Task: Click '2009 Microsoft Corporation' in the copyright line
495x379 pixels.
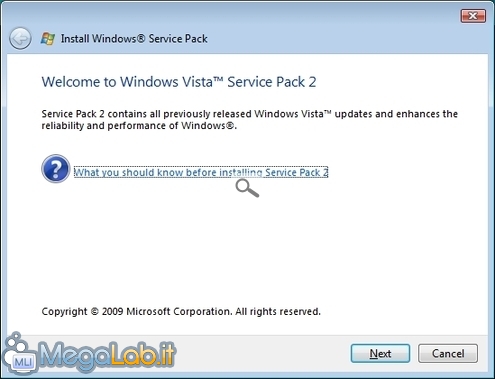Action: [x=166, y=311]
